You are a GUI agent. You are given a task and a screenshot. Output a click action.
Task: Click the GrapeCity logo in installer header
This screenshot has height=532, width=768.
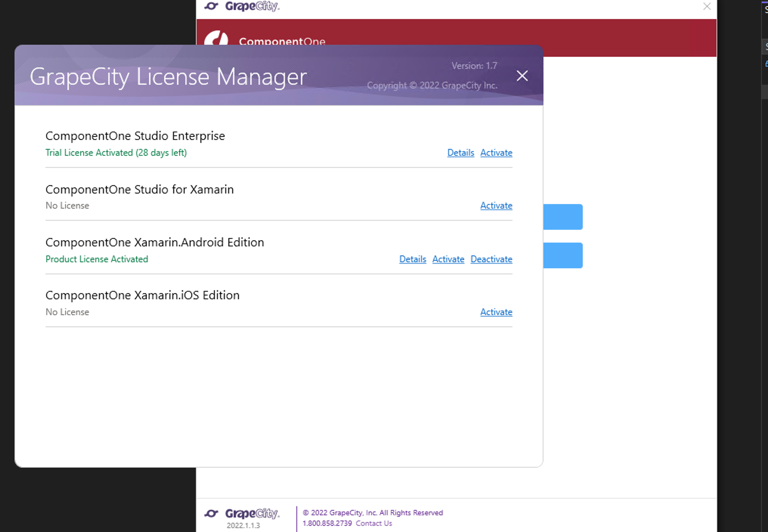point(242,6)
